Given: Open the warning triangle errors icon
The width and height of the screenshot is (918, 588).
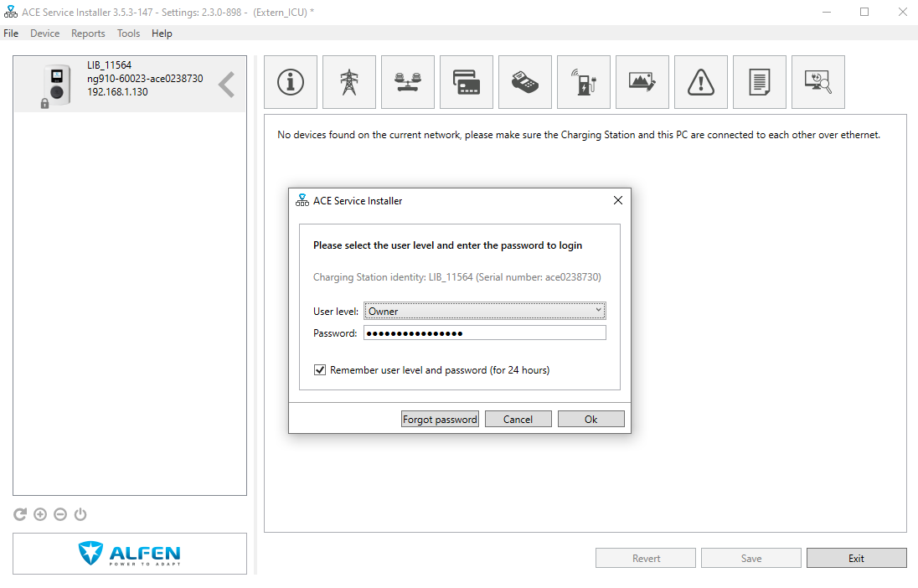Looking at the screenshot, I should tap(700, 82).
